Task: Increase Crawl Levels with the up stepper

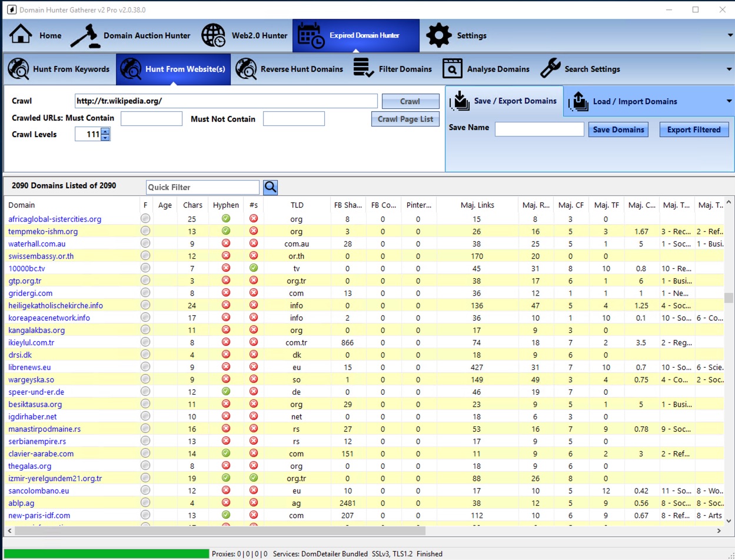Action: pyautogui.click(x=105, y=131)
